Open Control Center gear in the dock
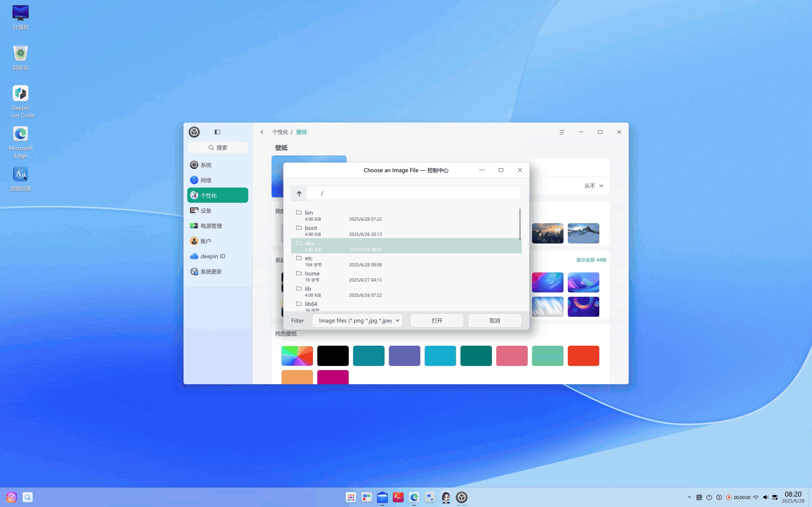Viewport: 812px width, 507px height. pyautogui.click(x=462, y=497)
